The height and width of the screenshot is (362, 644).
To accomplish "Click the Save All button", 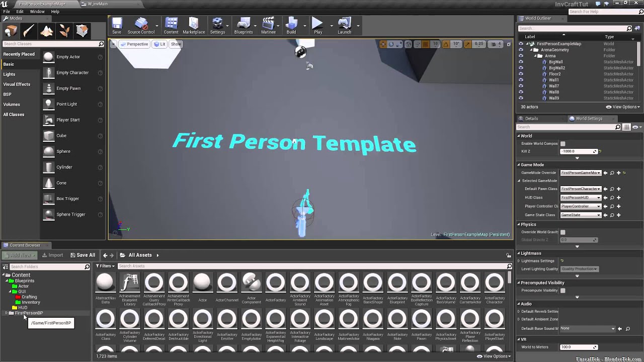I will 83,255.
